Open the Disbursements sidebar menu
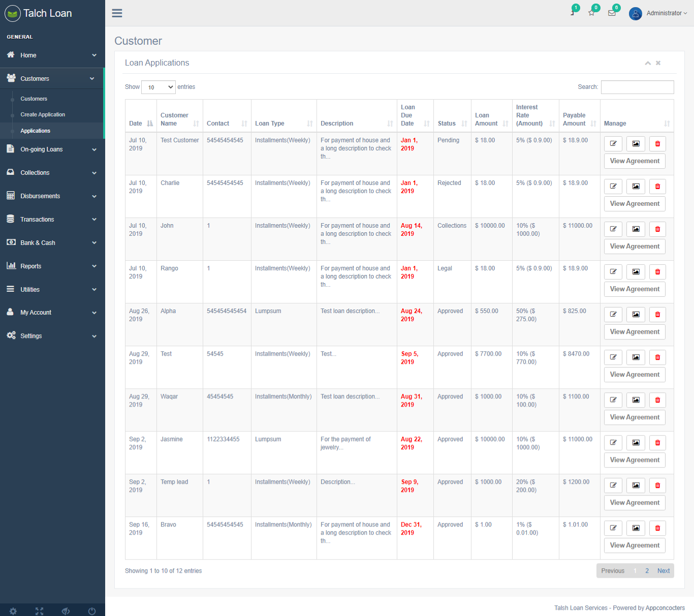The height and width of the screenshot is (616, 694). 52,196
